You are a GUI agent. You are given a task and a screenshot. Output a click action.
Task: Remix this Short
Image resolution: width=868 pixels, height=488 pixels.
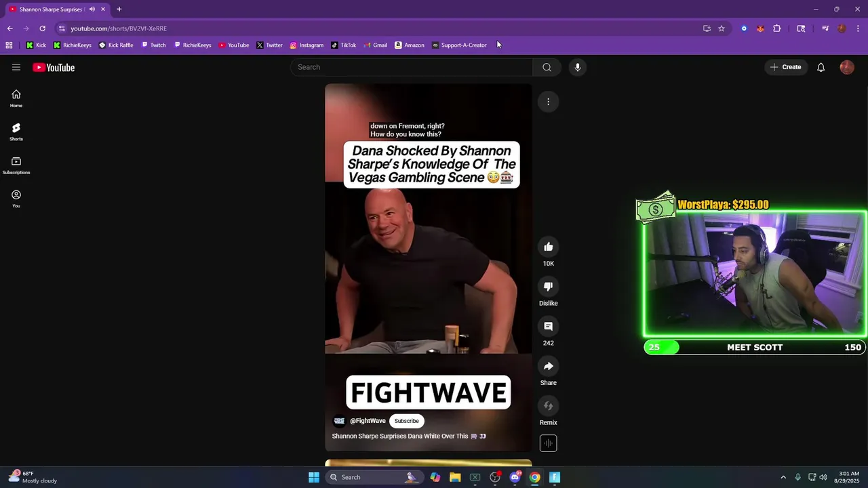coord(548,406)
